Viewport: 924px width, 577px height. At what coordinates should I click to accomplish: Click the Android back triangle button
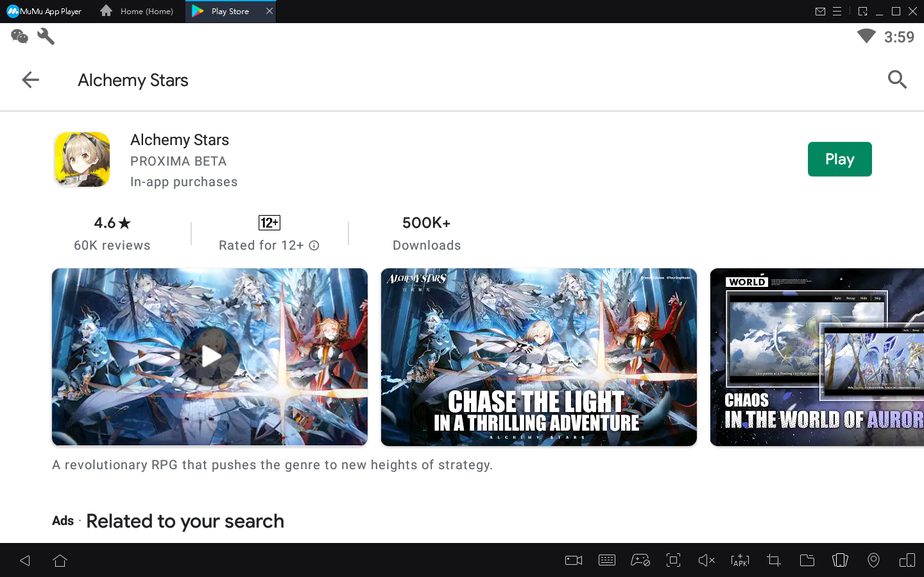pos(25,560)
